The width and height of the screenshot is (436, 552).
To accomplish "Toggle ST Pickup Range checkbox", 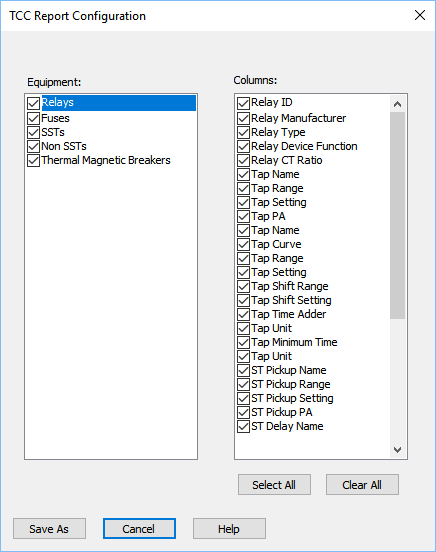I will coord(243,384).
